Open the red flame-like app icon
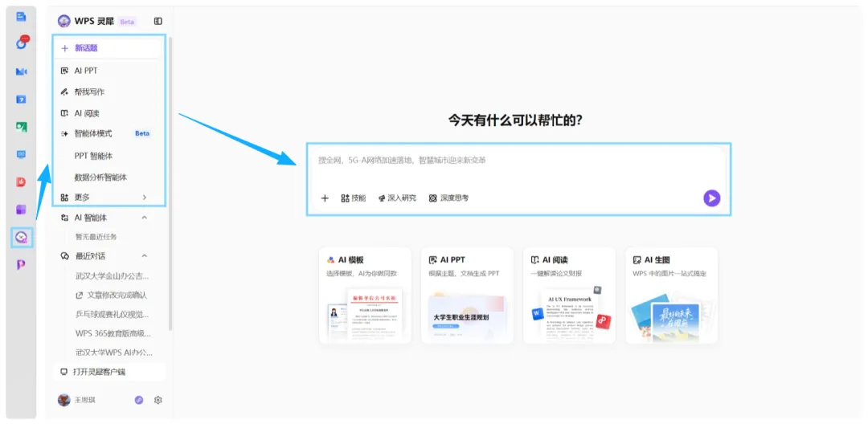 coord(21,181)
